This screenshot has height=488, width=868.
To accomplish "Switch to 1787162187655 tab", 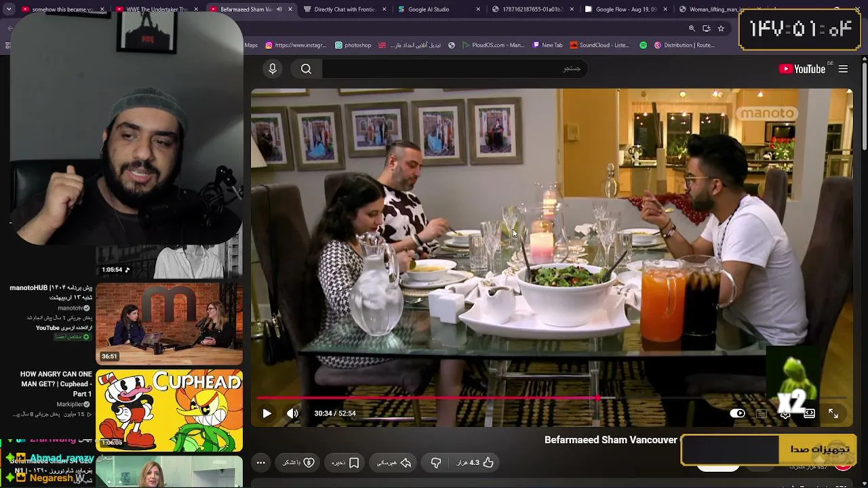I will tap(532, 9).
